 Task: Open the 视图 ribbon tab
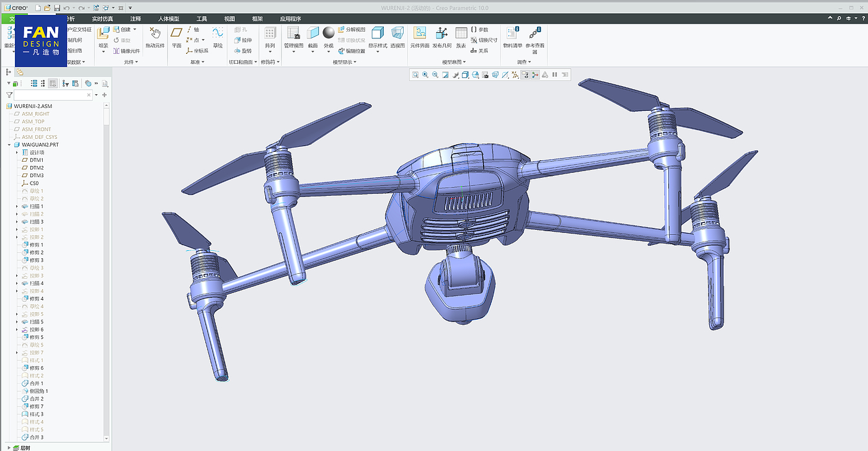[229, 19]
